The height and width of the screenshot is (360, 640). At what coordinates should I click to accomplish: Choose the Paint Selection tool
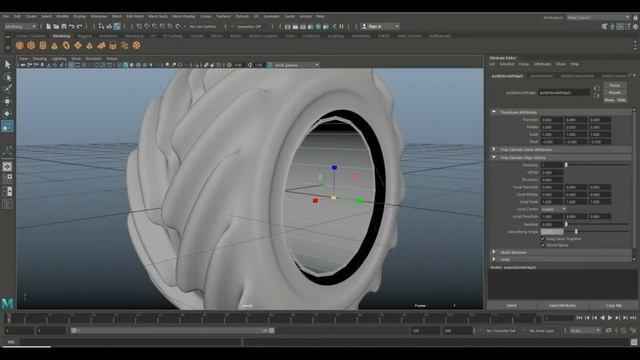point(7,89)
